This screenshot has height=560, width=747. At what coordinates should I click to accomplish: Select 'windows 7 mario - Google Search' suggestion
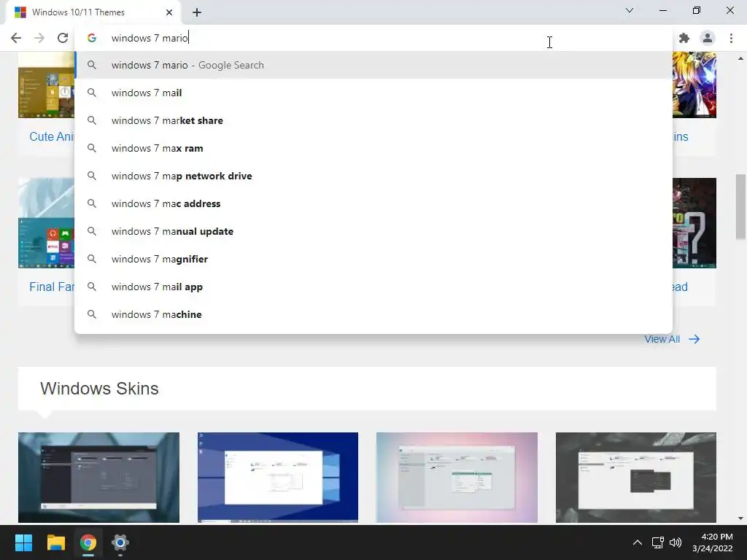pos(373,65)
